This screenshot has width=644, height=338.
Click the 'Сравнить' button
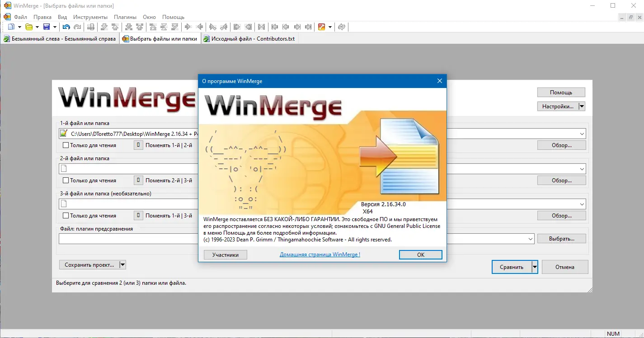click(x=512, y=267)
